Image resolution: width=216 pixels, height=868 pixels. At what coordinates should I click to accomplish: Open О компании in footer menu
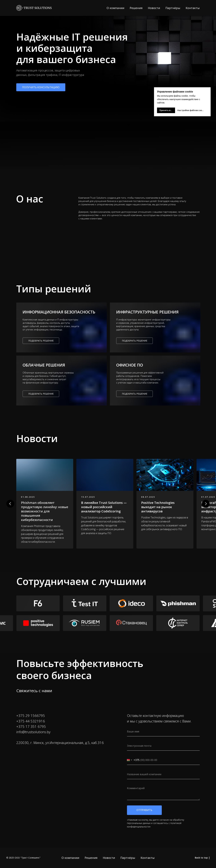click(70, 858)
